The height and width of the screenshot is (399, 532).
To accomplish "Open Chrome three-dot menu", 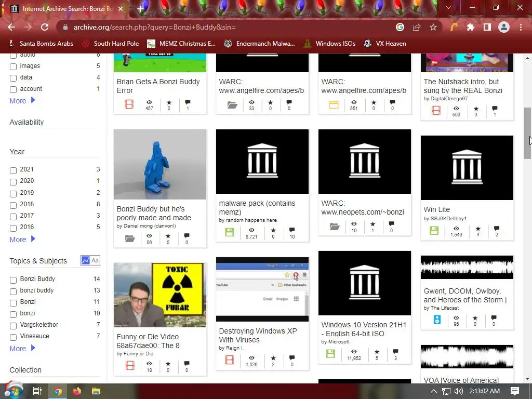I will [521, 27].
